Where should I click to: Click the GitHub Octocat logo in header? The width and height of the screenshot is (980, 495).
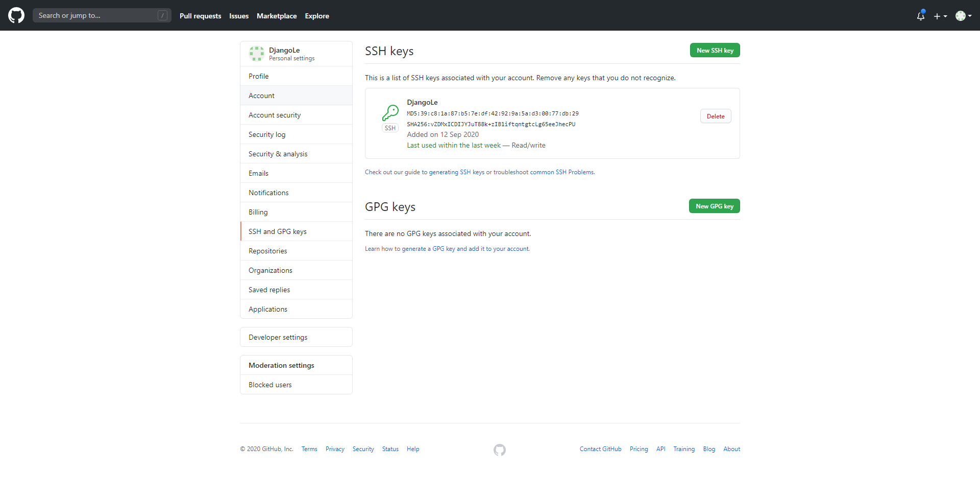(16, 15)
